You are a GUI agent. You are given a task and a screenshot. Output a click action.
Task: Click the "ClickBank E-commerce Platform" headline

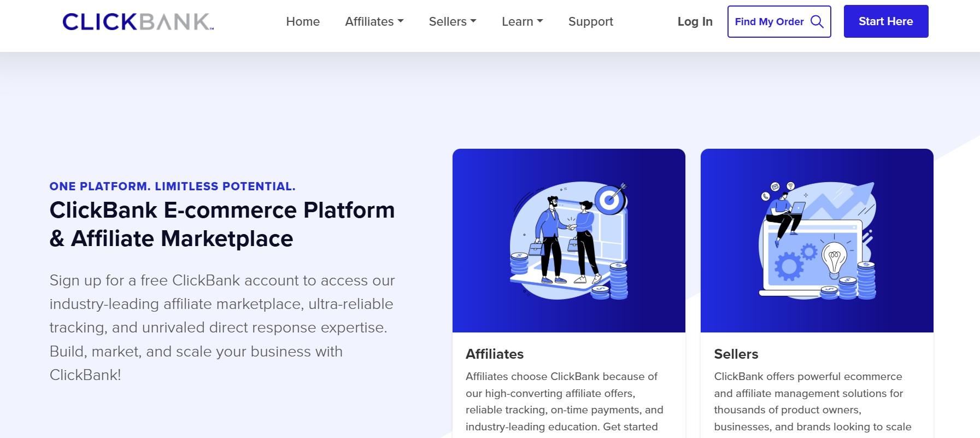pyautogui.click(x=222, y=224)
